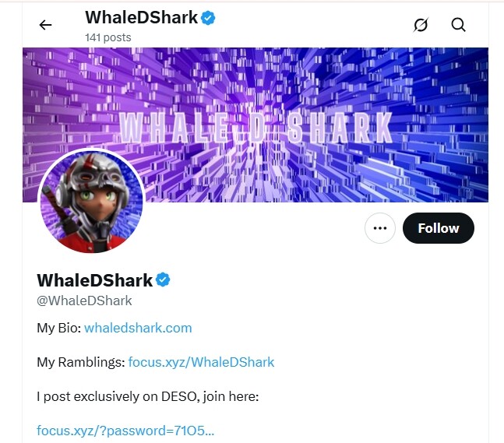
Task: Click verified badge next to profile name
Action: pos(164,281)
